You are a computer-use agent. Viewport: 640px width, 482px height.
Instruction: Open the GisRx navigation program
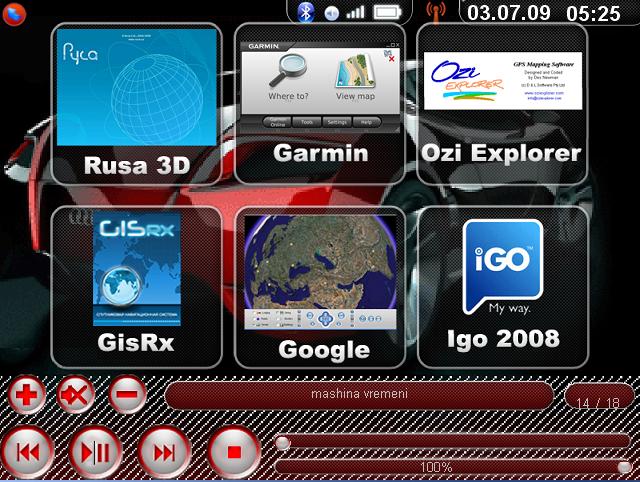pos(136,286)
